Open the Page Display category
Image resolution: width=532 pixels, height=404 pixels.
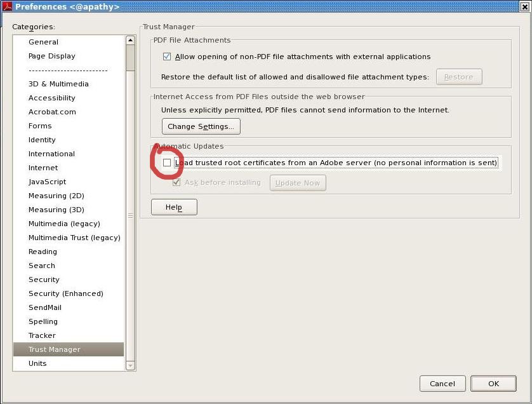click(x=51, y=56)
